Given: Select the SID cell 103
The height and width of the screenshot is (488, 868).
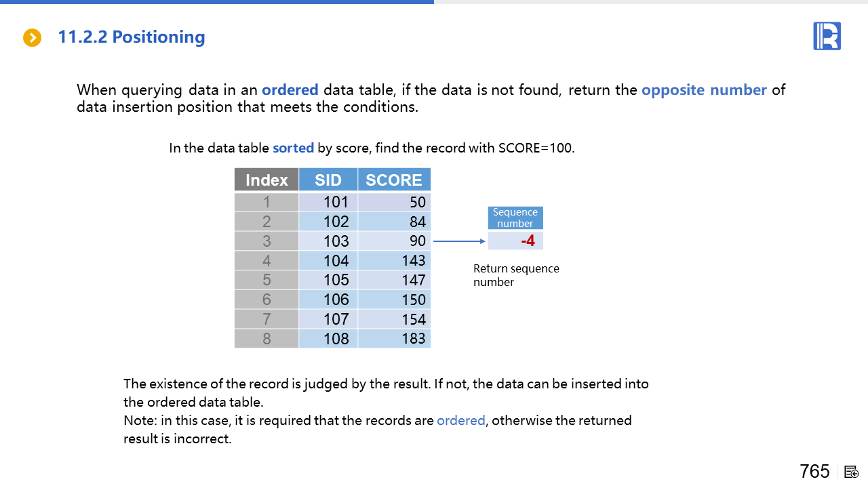Looking at the screenshot, I should coord(328,241).
